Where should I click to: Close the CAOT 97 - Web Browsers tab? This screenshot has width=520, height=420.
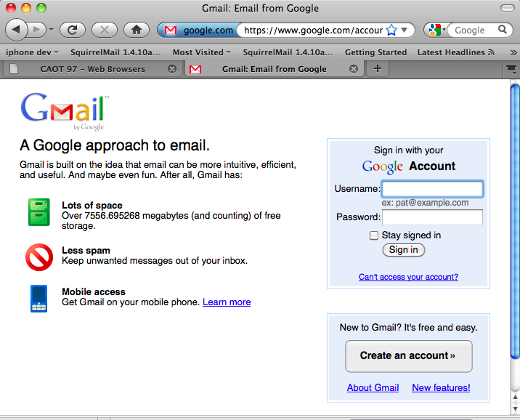(172, 69)
